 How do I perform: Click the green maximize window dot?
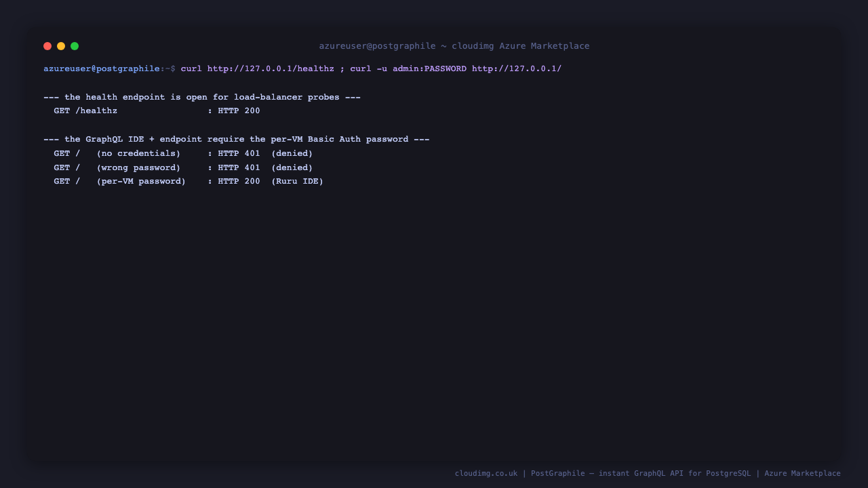(x=75, y=46)
